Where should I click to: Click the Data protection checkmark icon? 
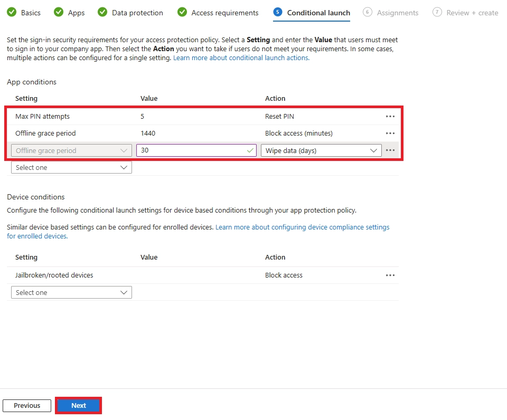click(x=102, y=12)
